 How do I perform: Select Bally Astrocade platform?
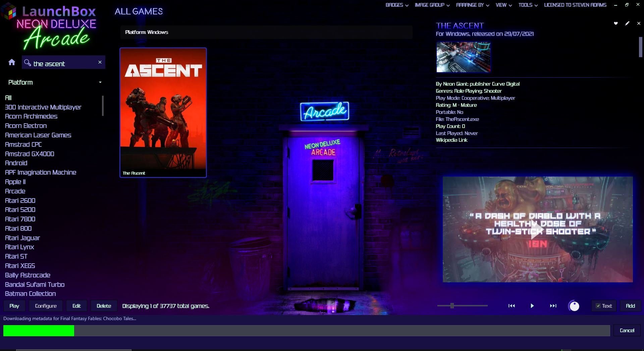pos(28,275)
